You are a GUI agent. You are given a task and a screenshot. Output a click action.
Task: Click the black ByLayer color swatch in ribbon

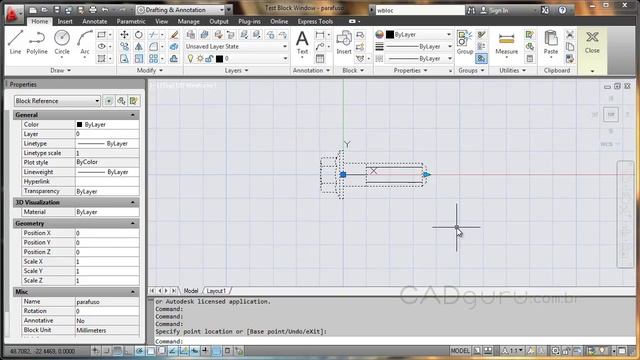pyautogui.click(x=390, y=35)
